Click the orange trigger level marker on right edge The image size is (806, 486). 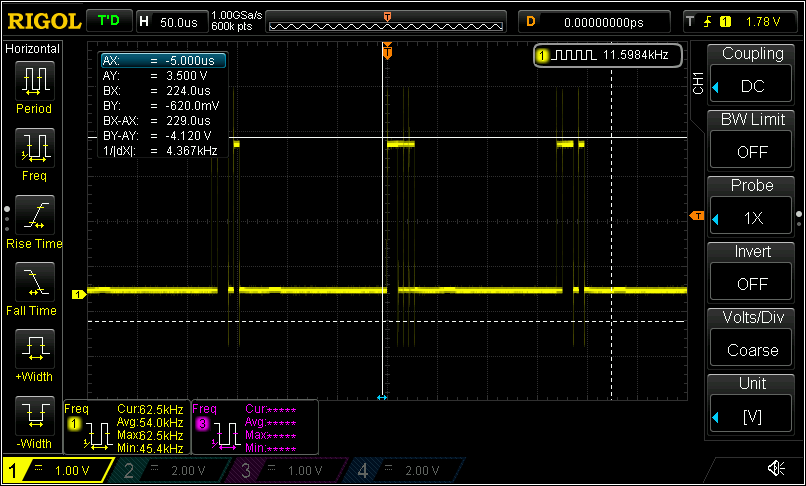pyautogui.click(x=697, y=216)
